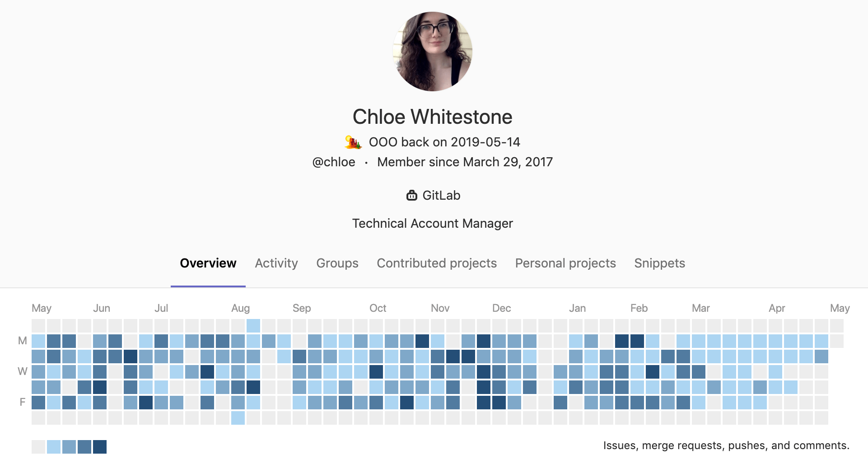Click the first Monday square under May
Image resolution: width=868 pixels, height=469 pixels.
click(x=38, y=341)
